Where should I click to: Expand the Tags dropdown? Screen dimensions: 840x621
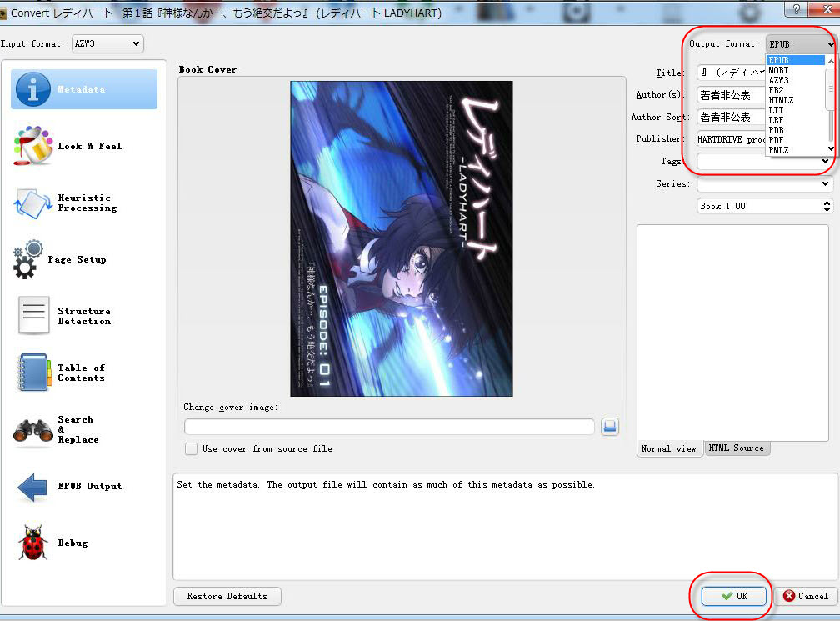[825, 161]
